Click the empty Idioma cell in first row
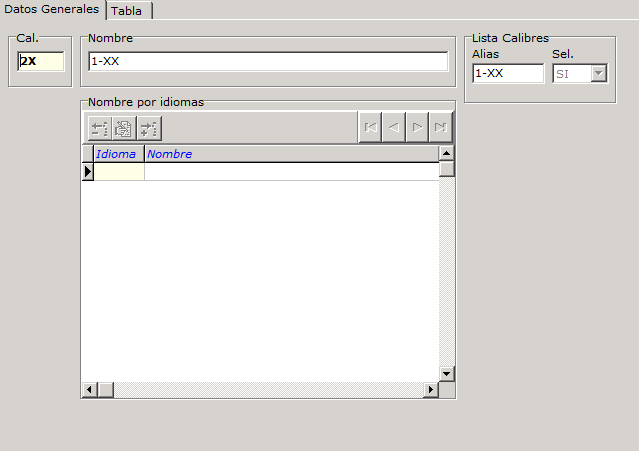Screen dimensions: 639x451 point(119,171)
